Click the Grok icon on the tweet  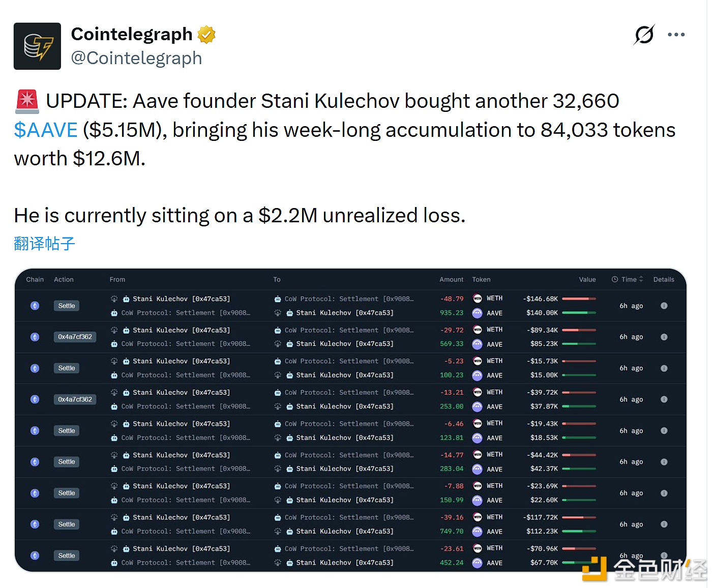pos(644,35)
